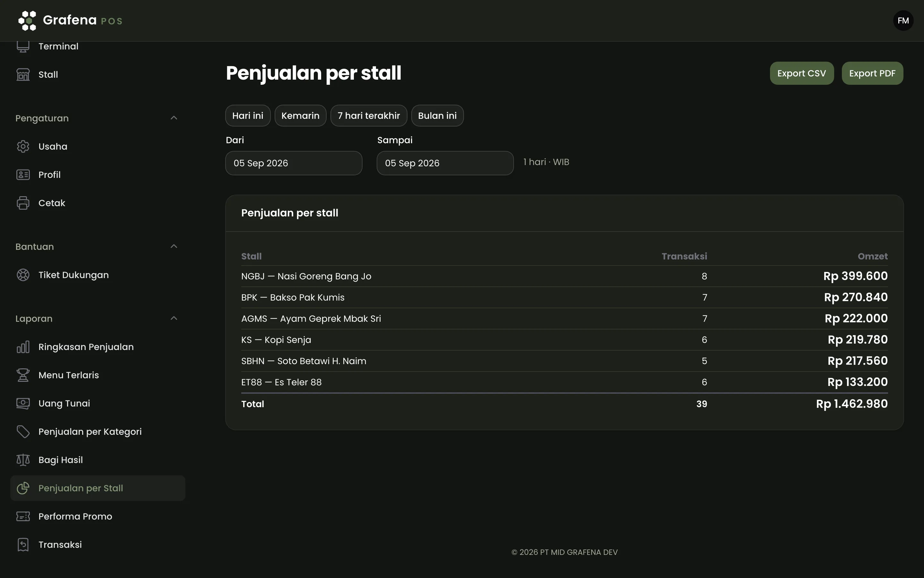This screenshot has height=578, width=924.
Task: Click the Transaksi column header
Action: (x=684, y=256)
